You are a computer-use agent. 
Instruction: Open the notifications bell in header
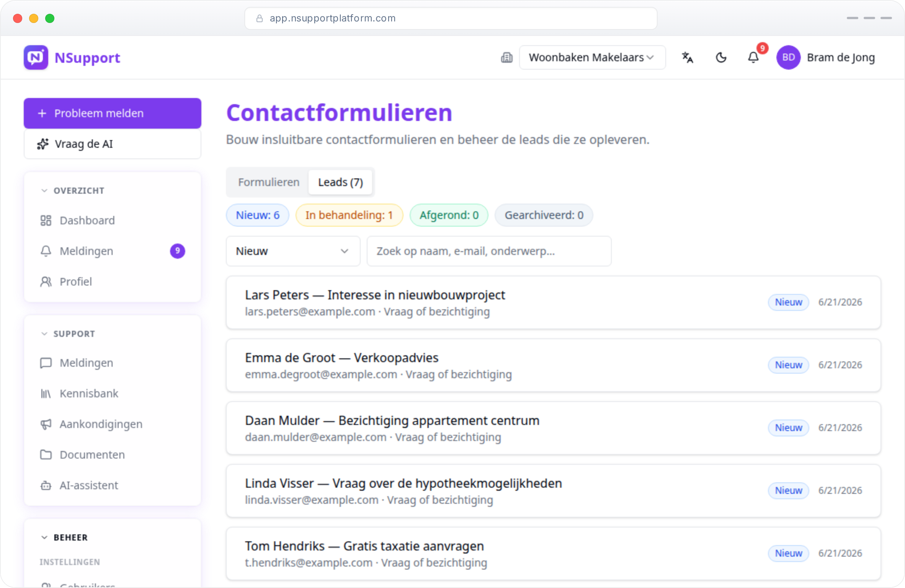click(x=753, y=57)
